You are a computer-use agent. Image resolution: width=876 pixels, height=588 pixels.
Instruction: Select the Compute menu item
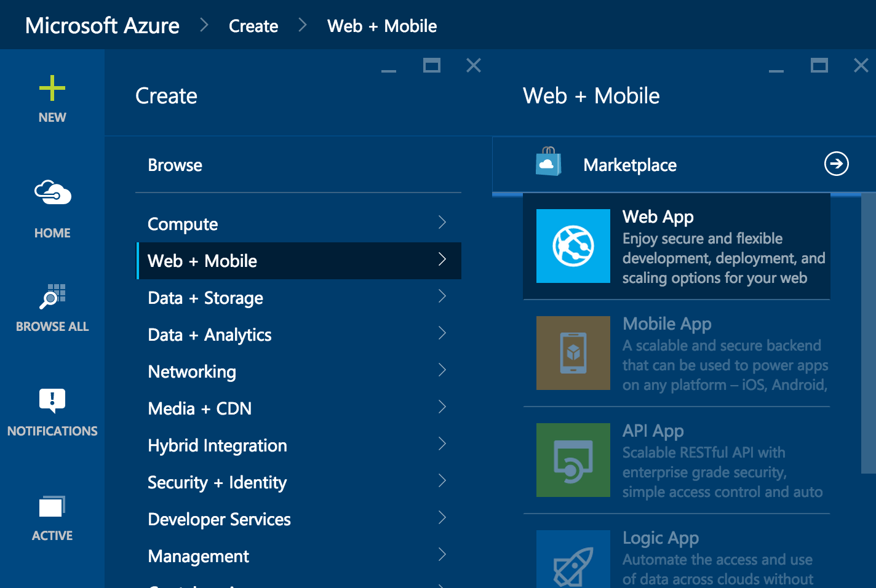pyautogui.click(x=298, y=224)
